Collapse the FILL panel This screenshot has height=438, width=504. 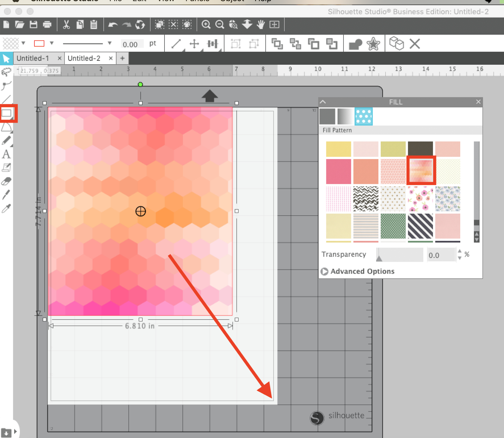point(323,102)
